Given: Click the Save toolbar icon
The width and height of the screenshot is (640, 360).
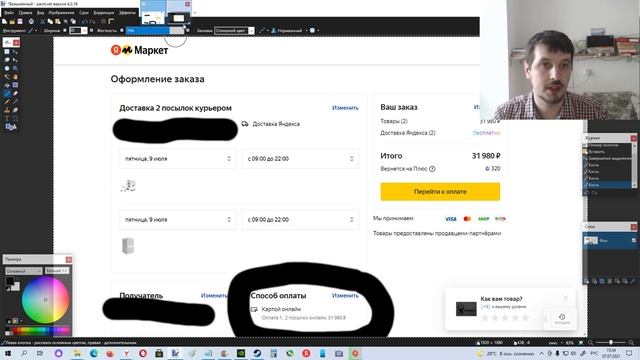Looking at the screenshot, I should [20, 21].
